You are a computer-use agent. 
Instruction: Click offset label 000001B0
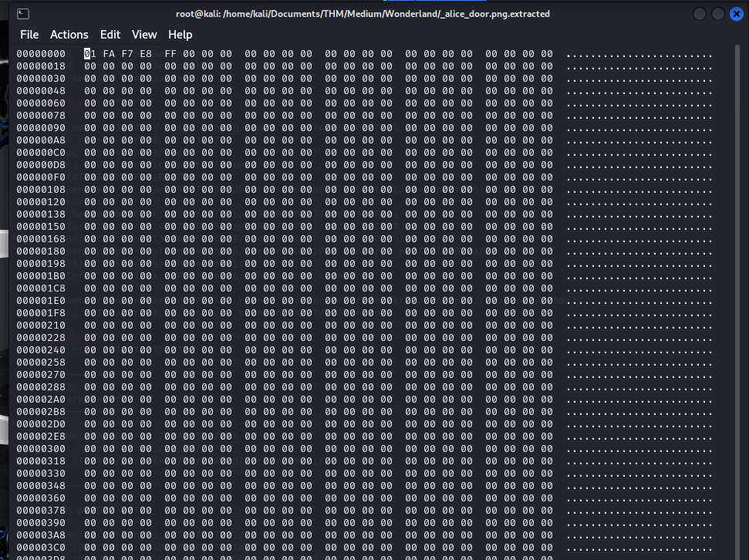click(41, 276)
